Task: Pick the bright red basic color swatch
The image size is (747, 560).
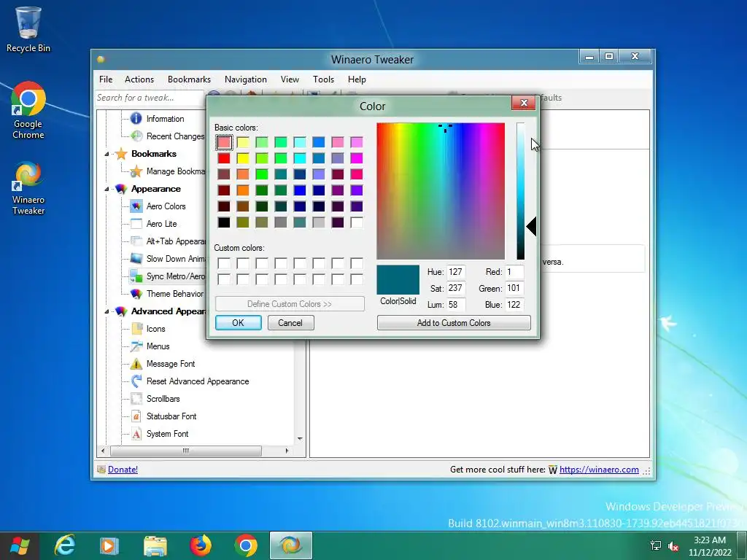Action: [224, 158]
